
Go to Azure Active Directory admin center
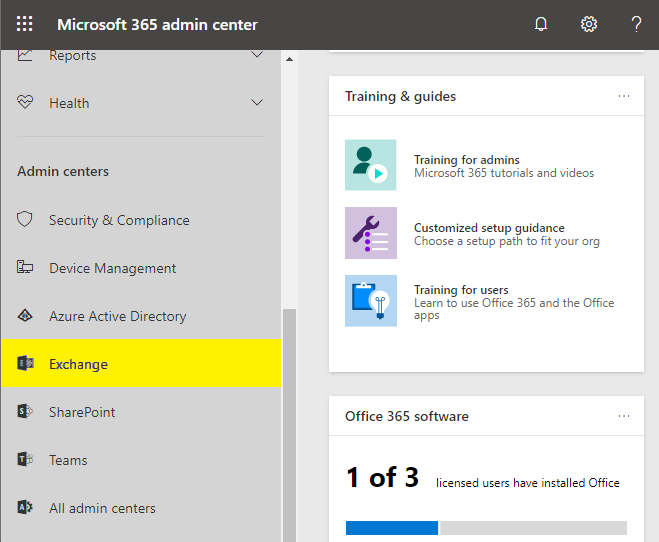click(141, 316)
